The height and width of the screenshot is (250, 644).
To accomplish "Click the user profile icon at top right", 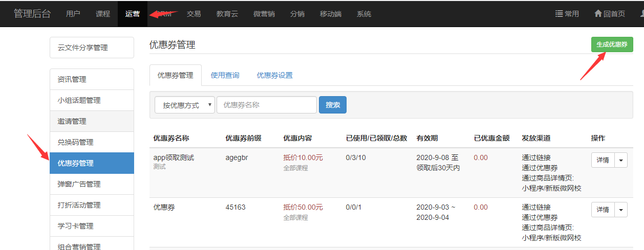I will (x=642, y=14).
